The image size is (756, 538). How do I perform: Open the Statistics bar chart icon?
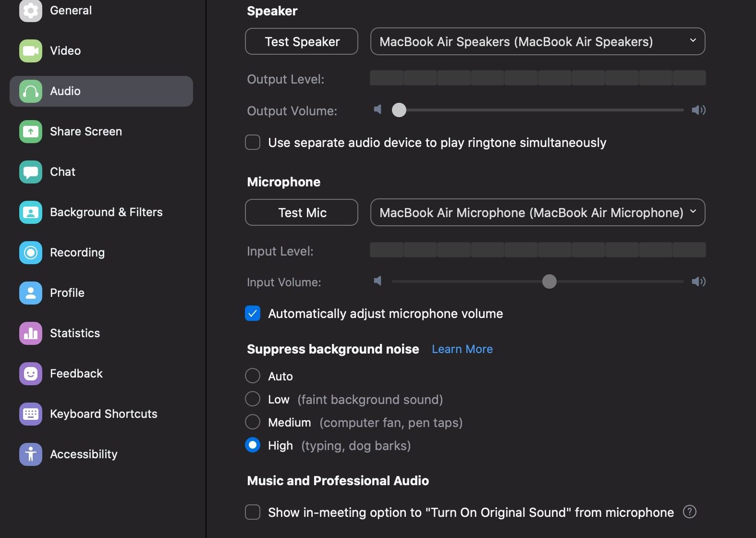[31, 333]
